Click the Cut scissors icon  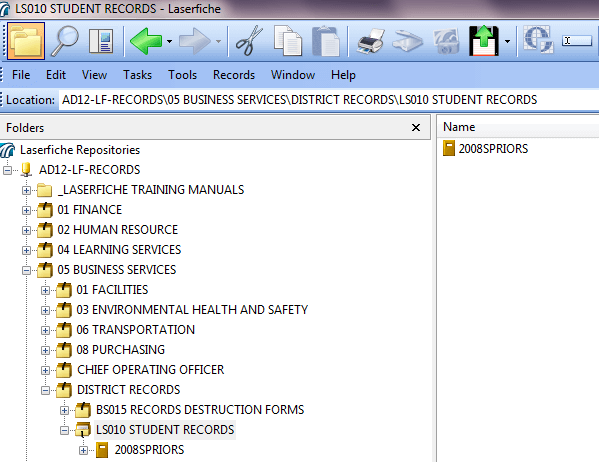point(249,41)
